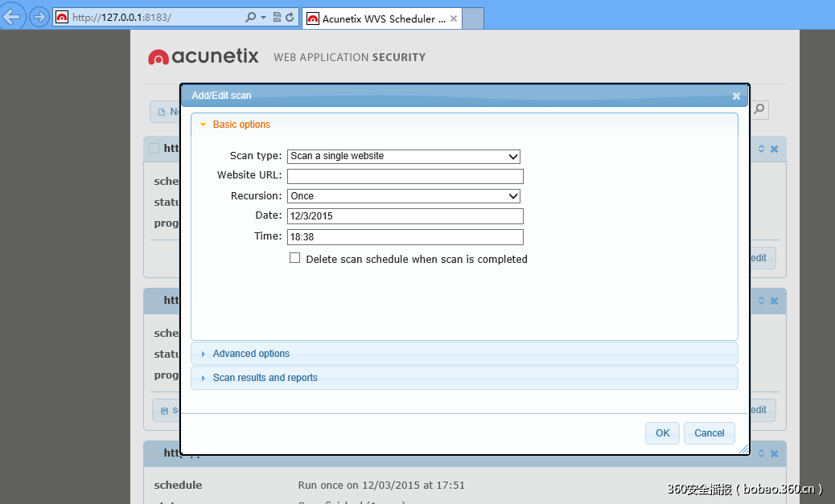Screen dimensions: 835x504
Task: Click the edit button on the scan entry
Action: click(757, 257)
